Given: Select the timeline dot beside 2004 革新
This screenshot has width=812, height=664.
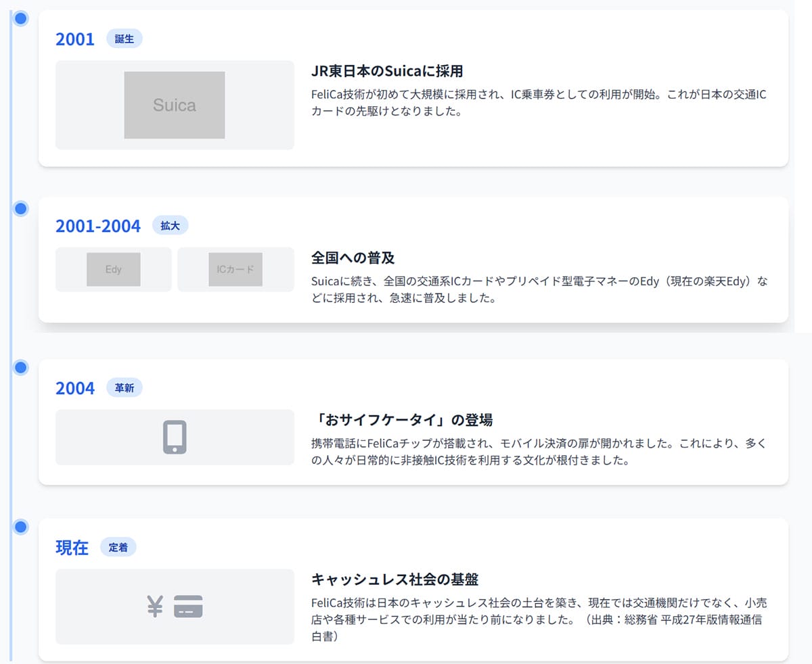Looking at the screenshot, I should (21, 367).
